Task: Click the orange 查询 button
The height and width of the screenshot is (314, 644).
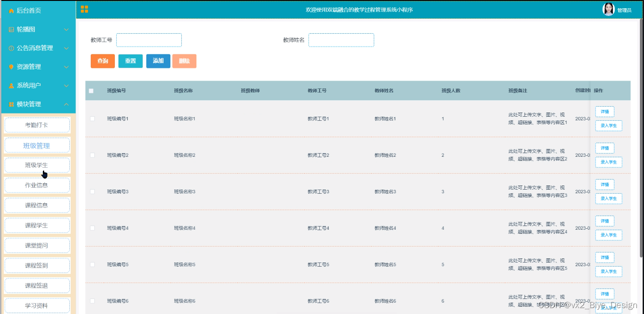Action: coord(103,61)
